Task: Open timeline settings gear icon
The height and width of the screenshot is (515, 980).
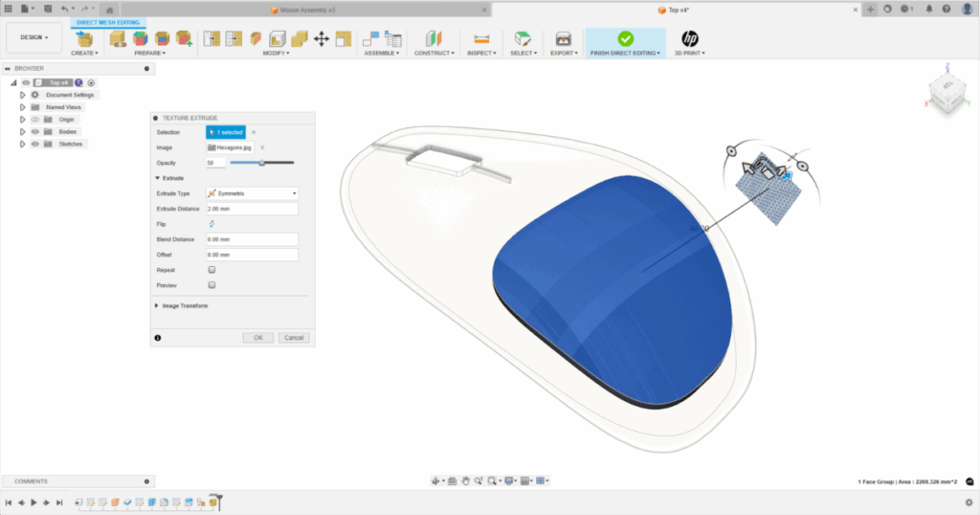Action: click(x=969, y=503)
